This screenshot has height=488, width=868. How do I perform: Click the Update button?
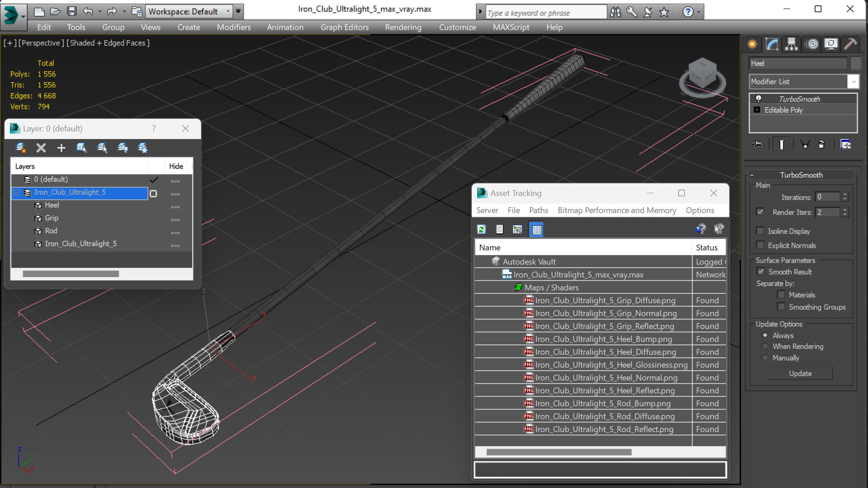tap(800, 374)
